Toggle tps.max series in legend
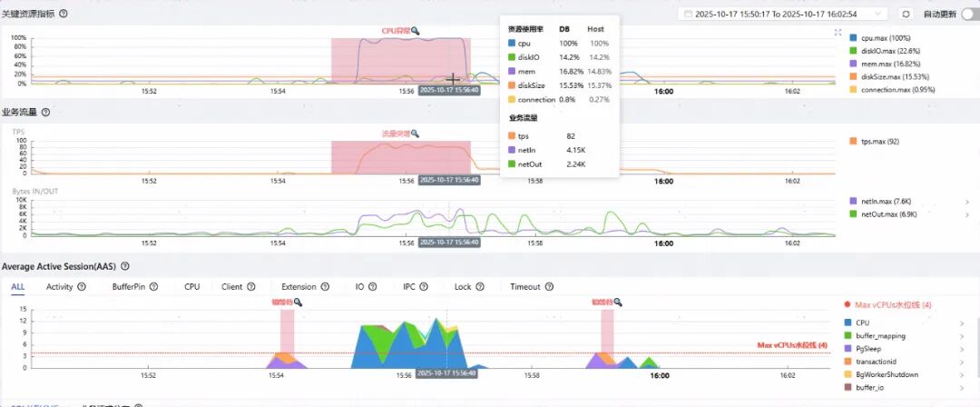 point(875,142)
